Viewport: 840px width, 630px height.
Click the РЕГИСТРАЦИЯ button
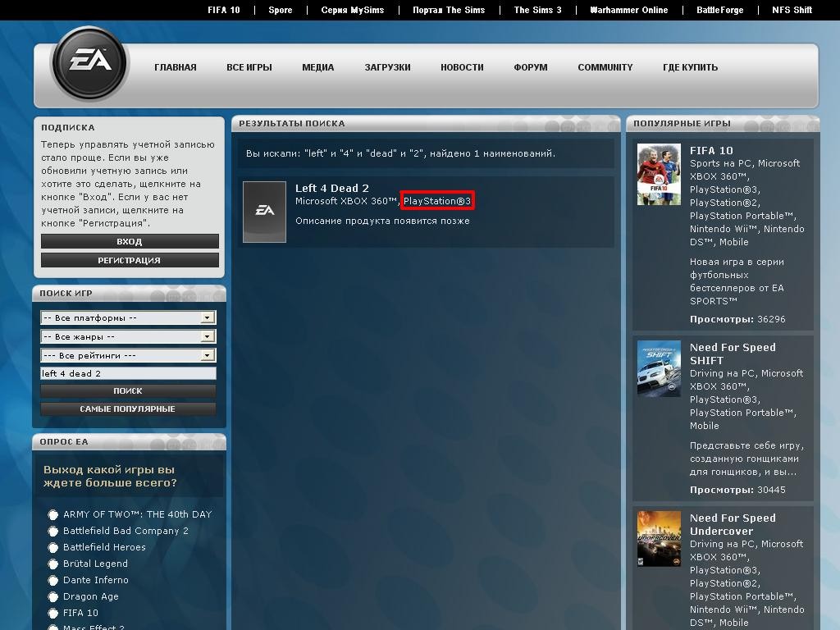[x=130, y=260]
